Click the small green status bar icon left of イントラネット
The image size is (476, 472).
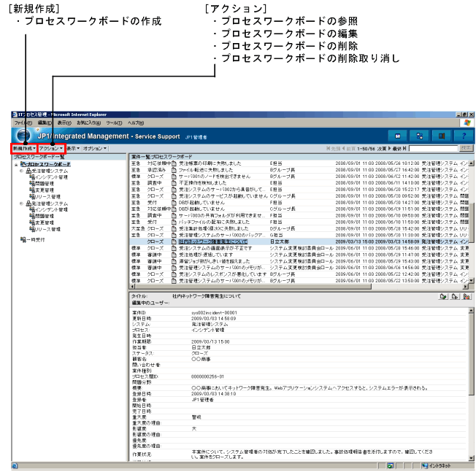(391, 465)
